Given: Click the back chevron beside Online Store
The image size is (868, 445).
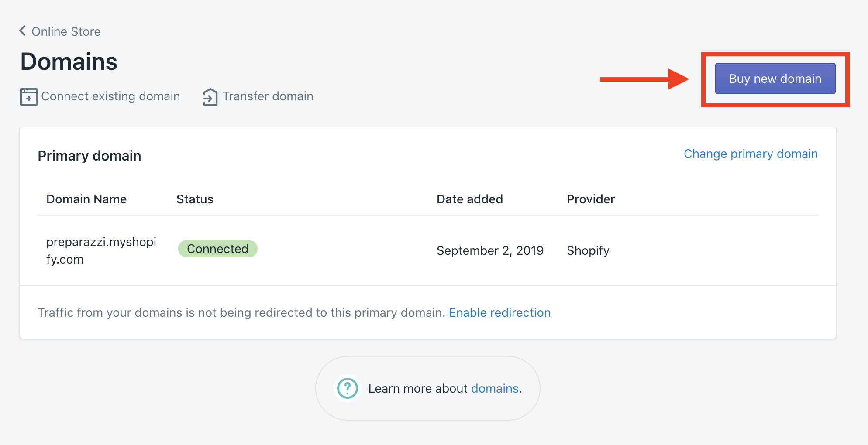Looking at the screenshot, I should (x=23, y=31).
